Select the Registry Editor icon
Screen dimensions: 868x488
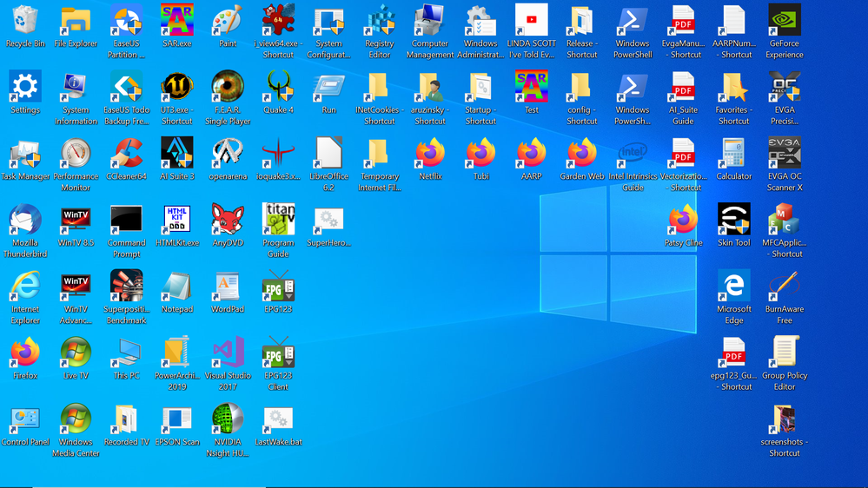[x=380, y=20]
